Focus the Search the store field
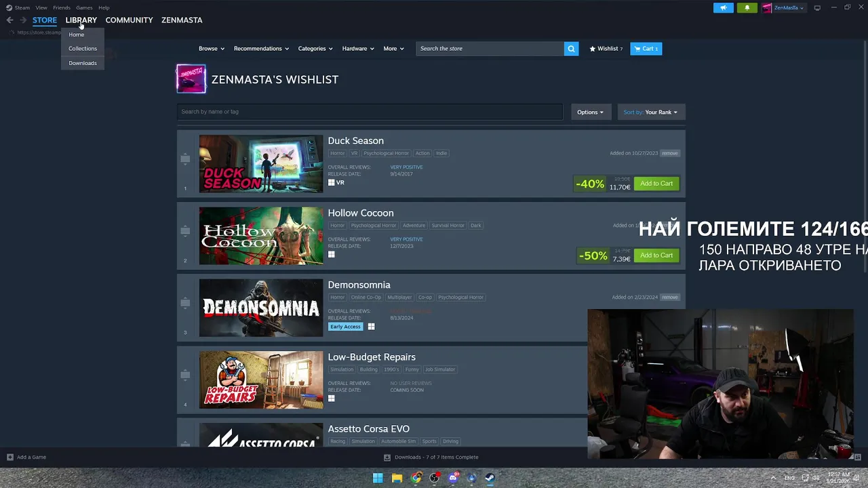Image resolution: width=868 pixels, height=488 pixels. pos(490,49)
